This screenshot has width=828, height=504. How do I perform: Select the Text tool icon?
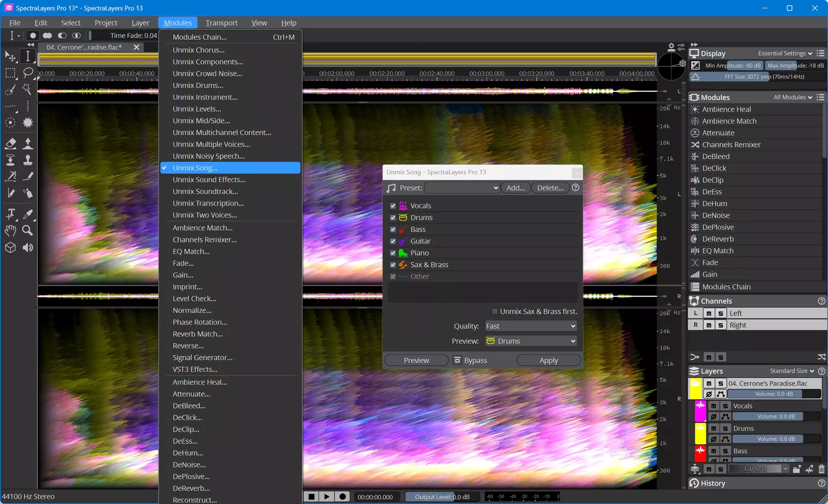(x=10, y=214)
